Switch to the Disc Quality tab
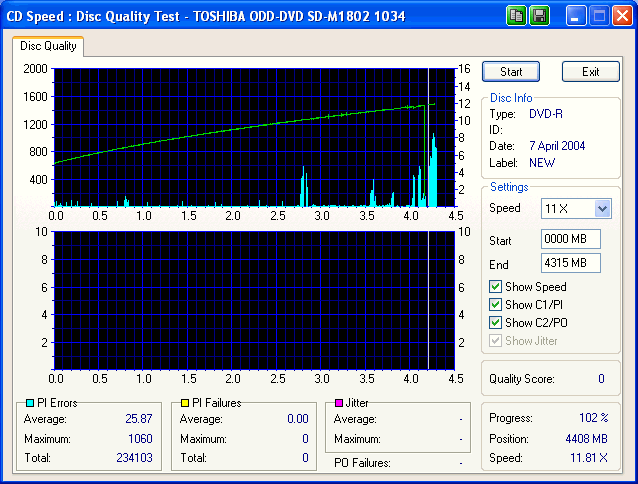Image resolution: width=638 pixels, height=484 pixels. click(x=48, y=46)
